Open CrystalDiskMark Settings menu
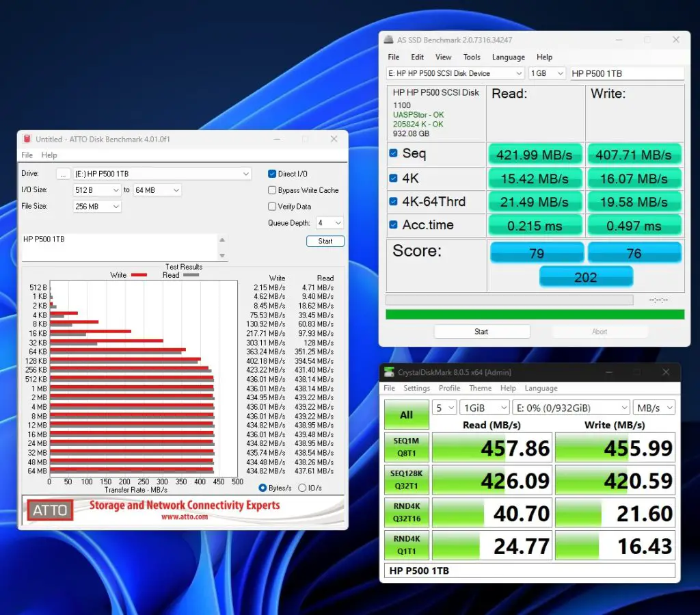The width and height of the screenshot is (700, 615). [x=416, y=388]
